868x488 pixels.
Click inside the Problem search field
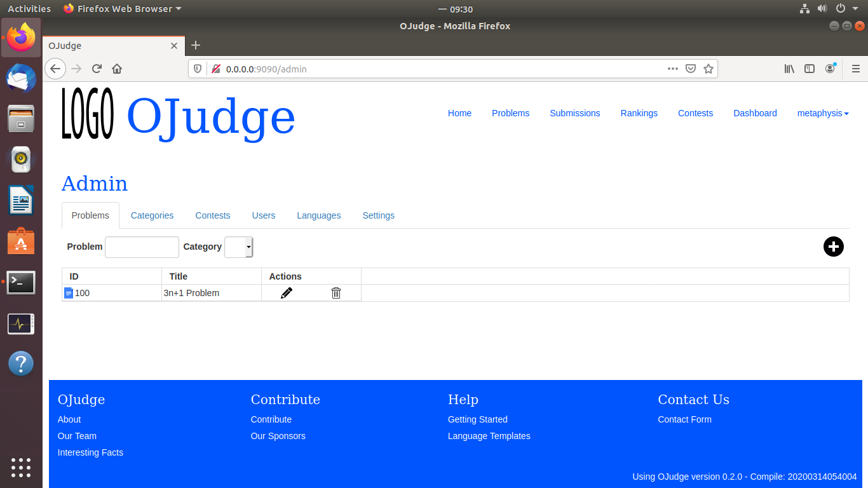pos(142,247)
